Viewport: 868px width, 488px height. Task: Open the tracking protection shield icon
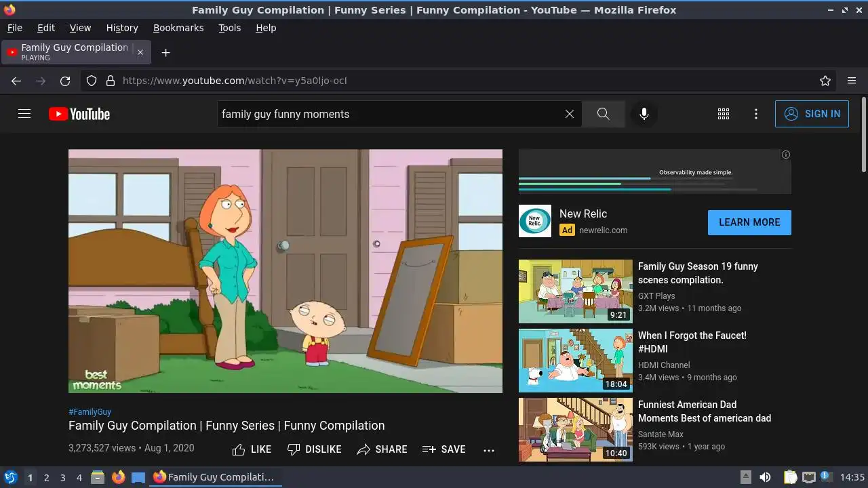(x=92, y=81)
